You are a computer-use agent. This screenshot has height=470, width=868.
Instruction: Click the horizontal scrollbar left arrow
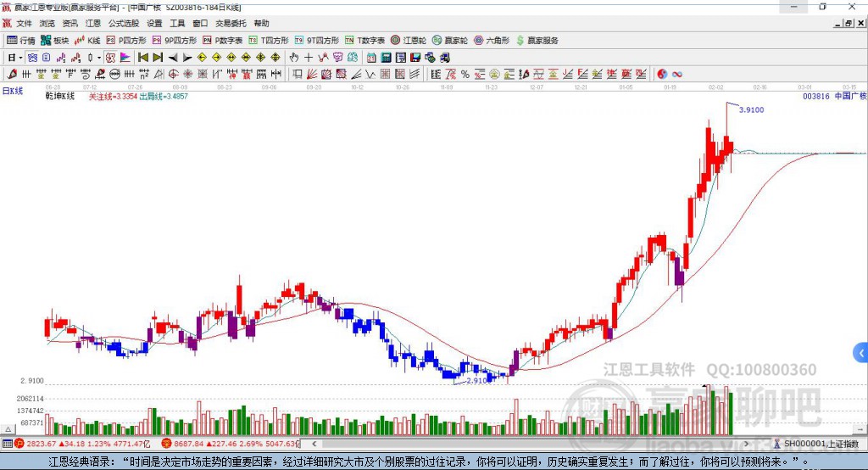click(314, 444)
